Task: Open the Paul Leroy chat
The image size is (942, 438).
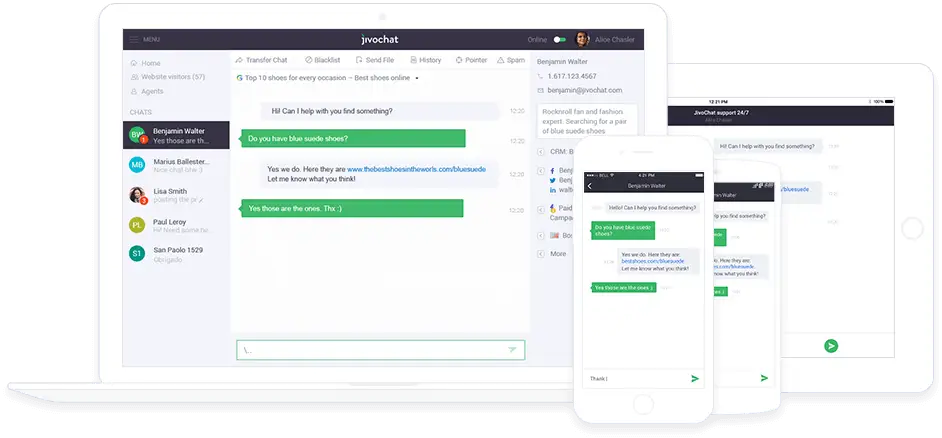Action: tap(176, 225)
